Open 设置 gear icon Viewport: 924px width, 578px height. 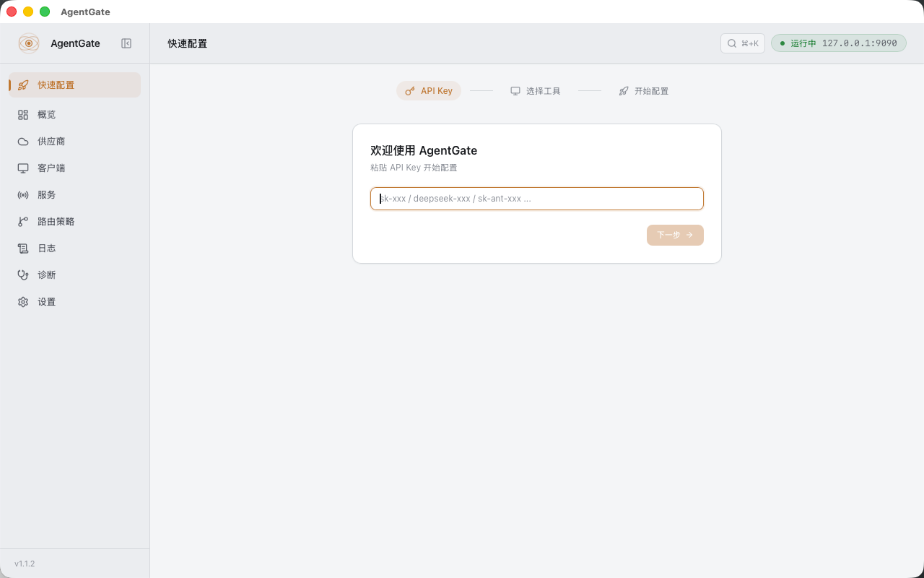click(x=23, y=302)
